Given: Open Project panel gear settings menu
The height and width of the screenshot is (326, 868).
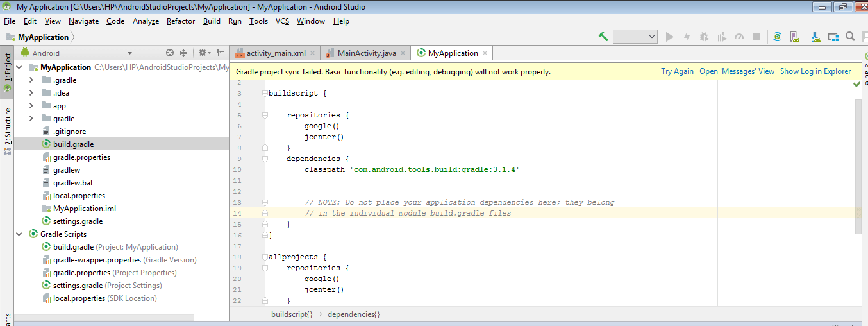Looking at the screenshot, I should [x=203, y=53].
